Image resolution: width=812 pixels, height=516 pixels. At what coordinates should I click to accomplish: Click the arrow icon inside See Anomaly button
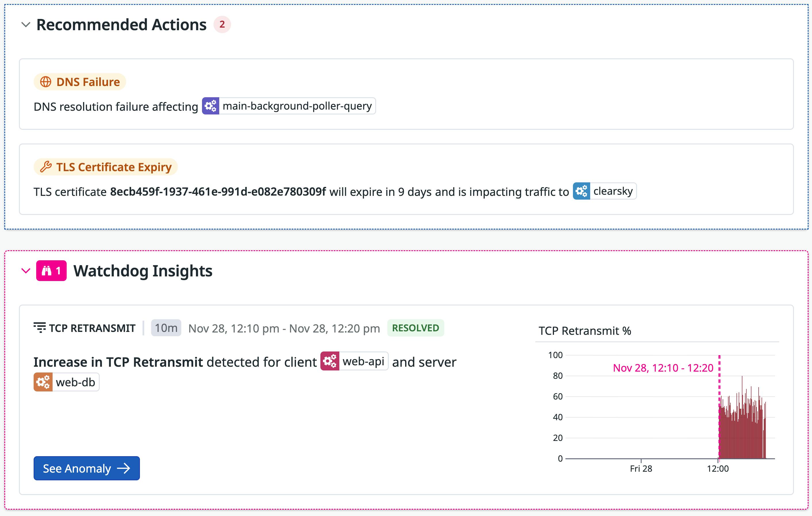click(x=124, y=469)
